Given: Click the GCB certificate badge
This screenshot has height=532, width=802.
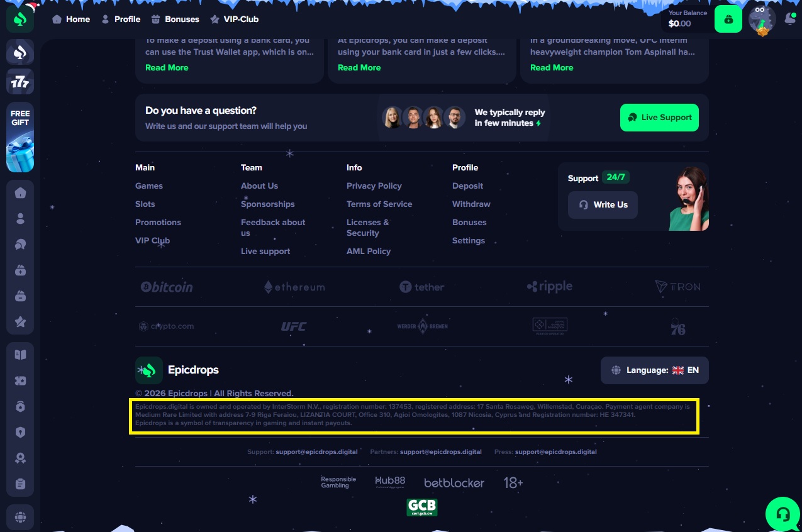Looking at the screenshot, I should tap(421, 507).
